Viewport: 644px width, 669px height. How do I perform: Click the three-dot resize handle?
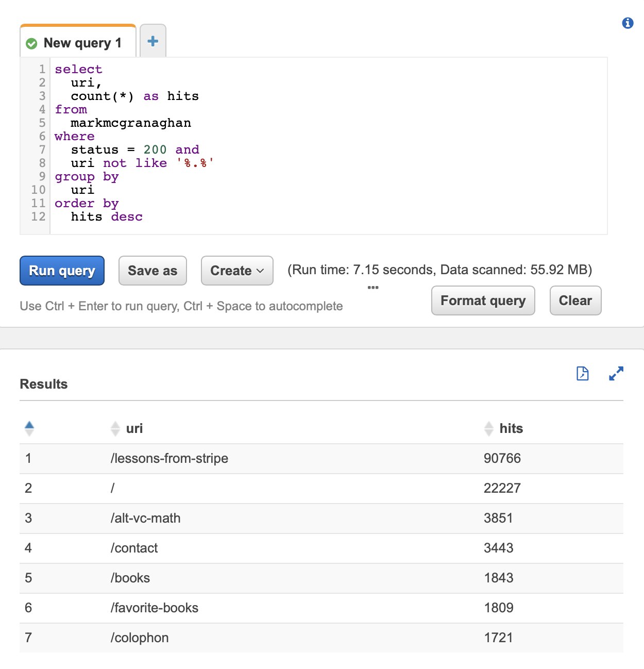pos(374,288)
